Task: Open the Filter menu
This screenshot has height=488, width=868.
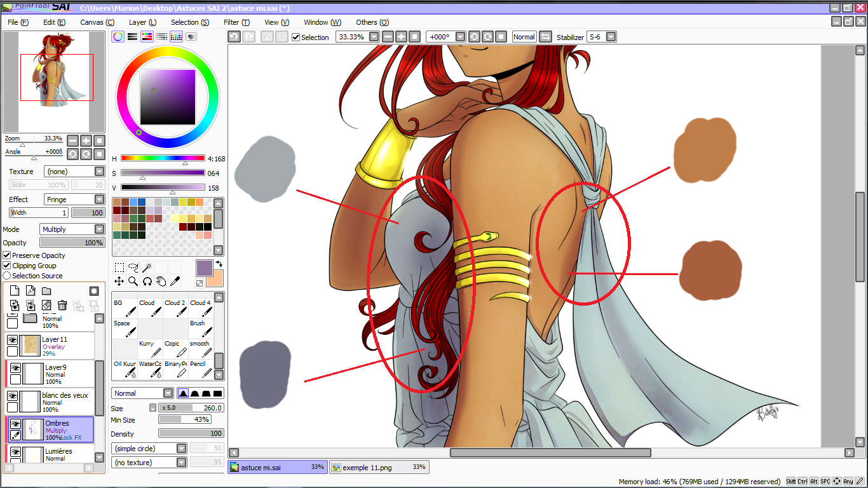Action: (x=236, y=22)
